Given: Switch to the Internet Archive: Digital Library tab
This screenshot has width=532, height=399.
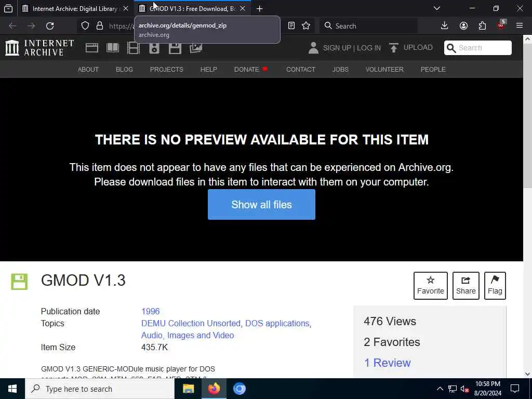Looking at the screenshot, I should pyautogui.click(x=75, y=8).
